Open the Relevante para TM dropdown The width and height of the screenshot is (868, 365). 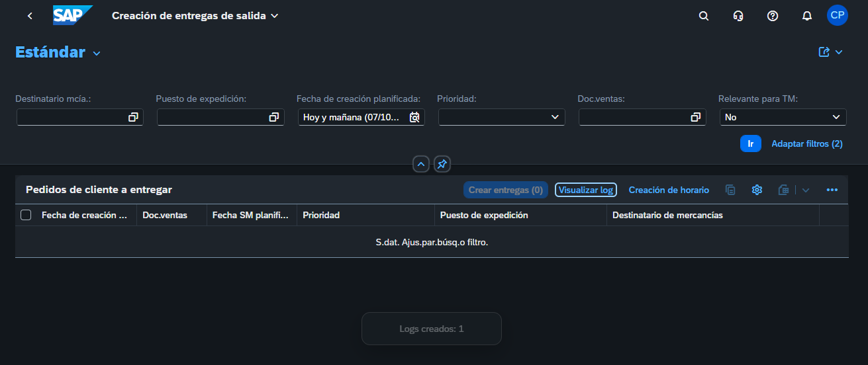coord(836,117)
